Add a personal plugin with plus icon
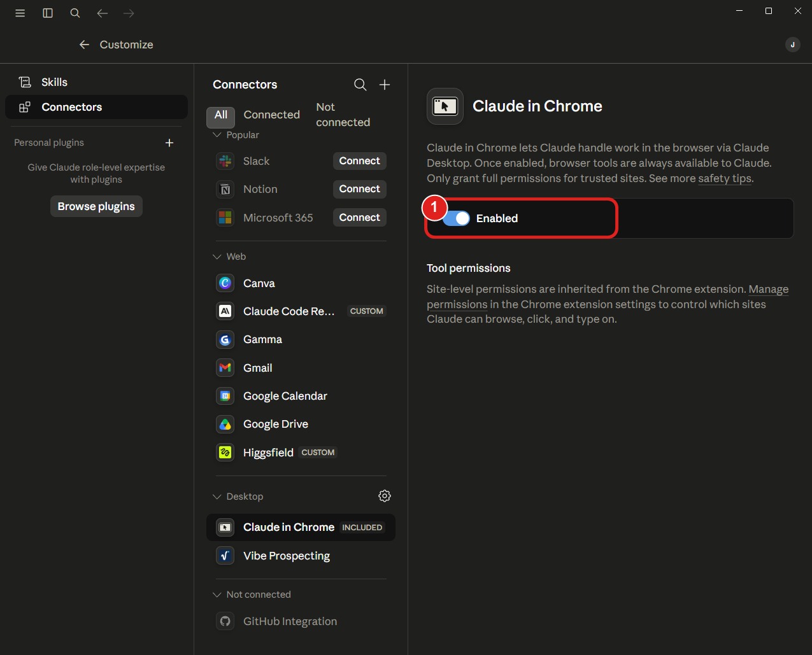Screen dimensions: 812x655 [x=169, y=143]
